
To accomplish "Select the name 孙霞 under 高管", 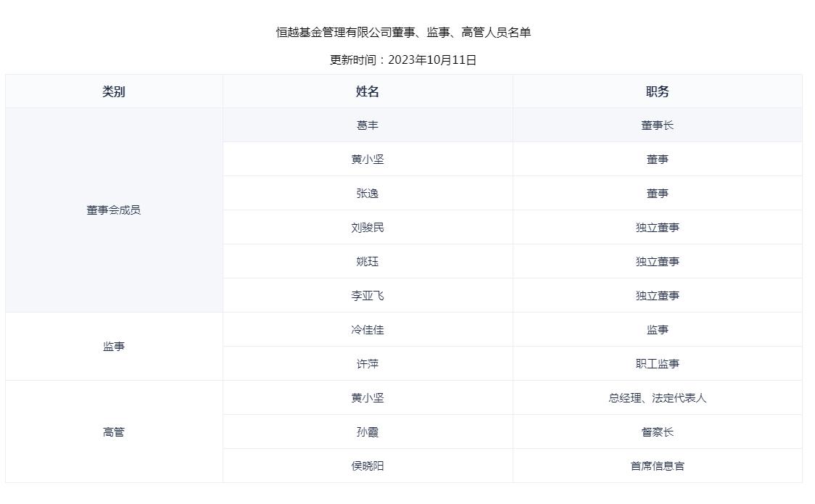I will coord(368,431).
